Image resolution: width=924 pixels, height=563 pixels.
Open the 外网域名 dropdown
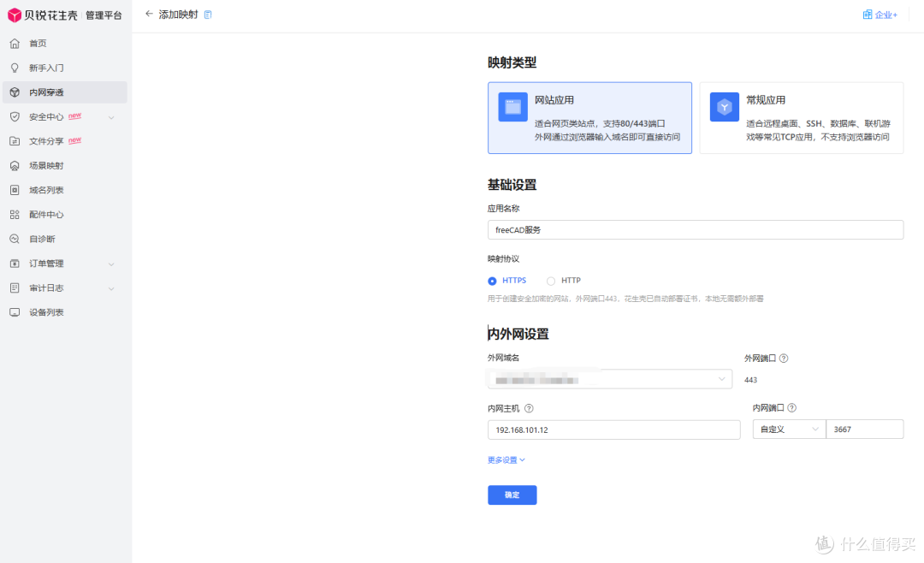click(x=610, y=379)
